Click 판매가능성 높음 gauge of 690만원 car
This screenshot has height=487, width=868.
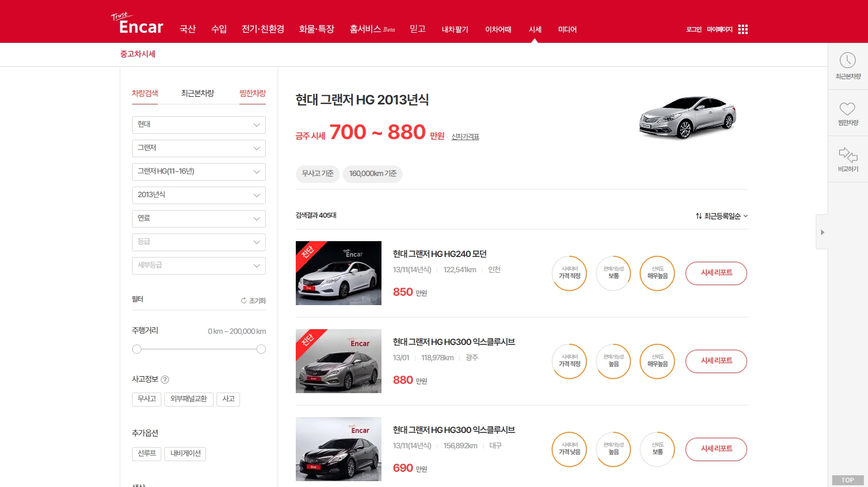(613, 449)
